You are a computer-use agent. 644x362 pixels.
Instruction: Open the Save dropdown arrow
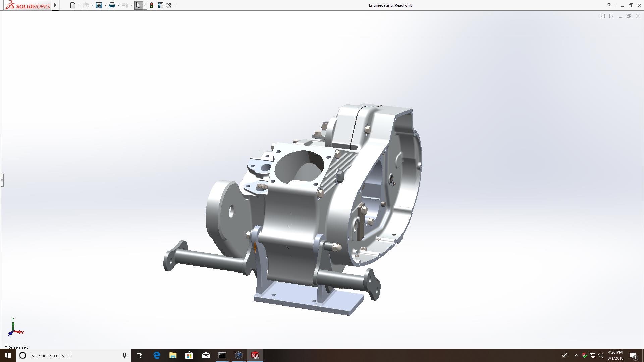tap(105, 5)
